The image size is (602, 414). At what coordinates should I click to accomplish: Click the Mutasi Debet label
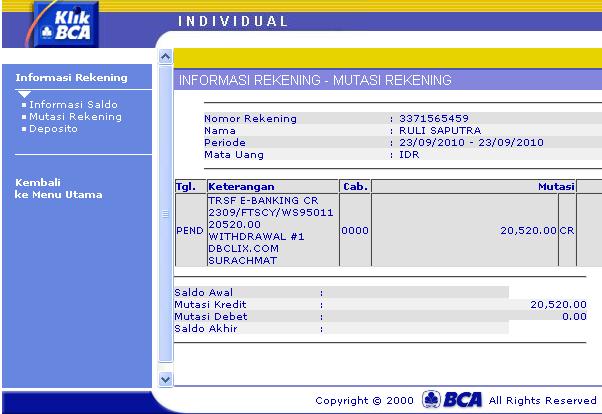pos(211,316)
